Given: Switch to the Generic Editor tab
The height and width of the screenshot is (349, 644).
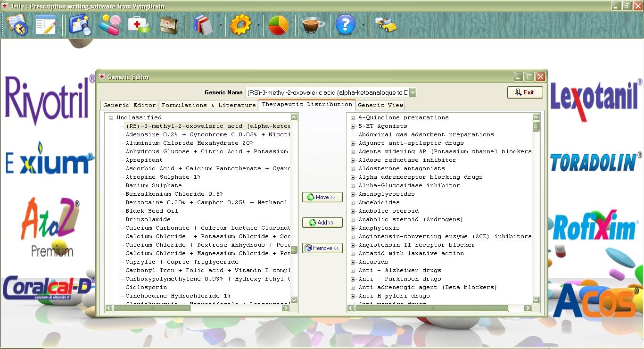Looking at the screenshot, I should [x=130, y=105].
